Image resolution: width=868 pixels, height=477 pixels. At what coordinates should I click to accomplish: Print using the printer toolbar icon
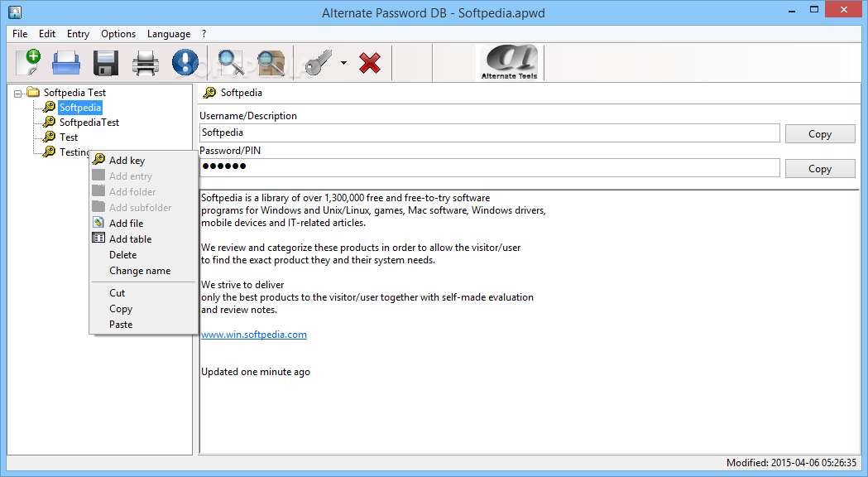pos(146,63)
